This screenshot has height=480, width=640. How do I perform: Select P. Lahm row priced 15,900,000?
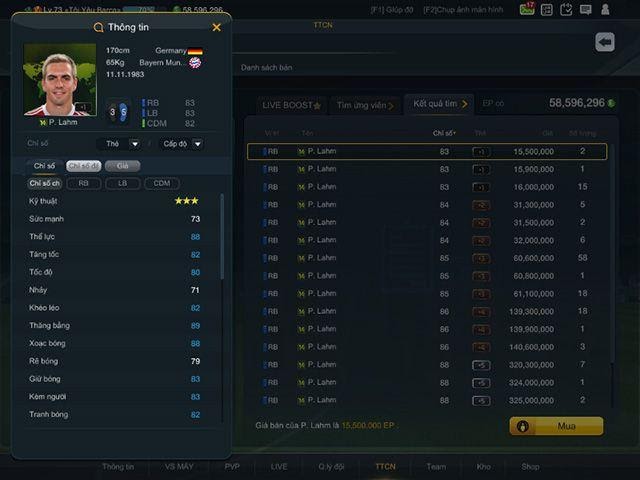427,169
